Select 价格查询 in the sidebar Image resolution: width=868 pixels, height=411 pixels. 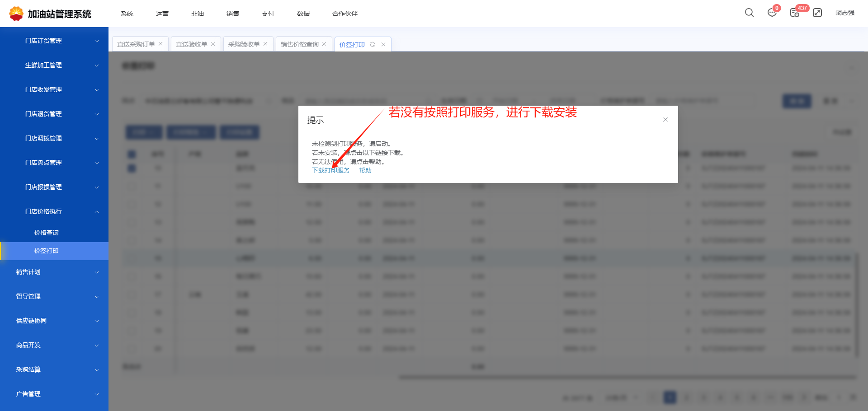(47, 233)
